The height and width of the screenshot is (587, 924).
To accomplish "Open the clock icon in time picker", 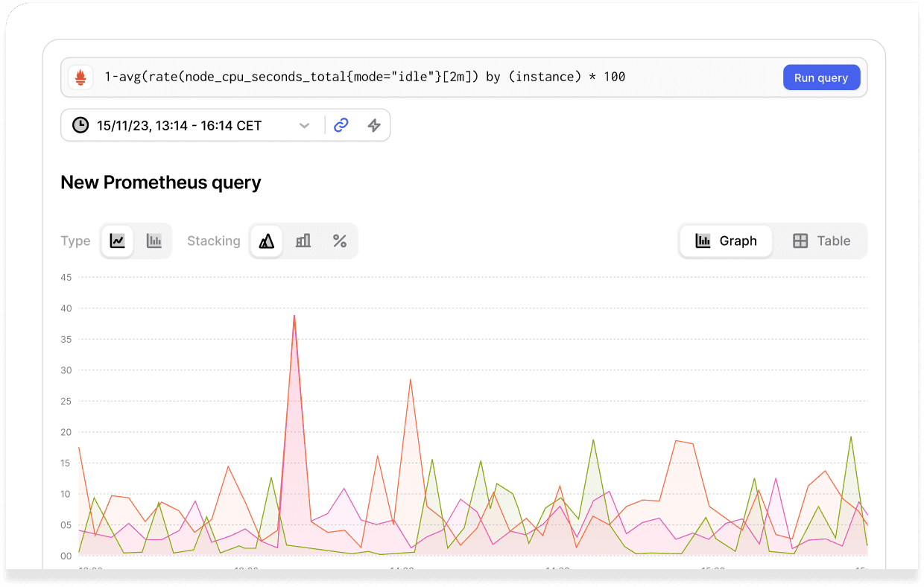I will (80, 124).
